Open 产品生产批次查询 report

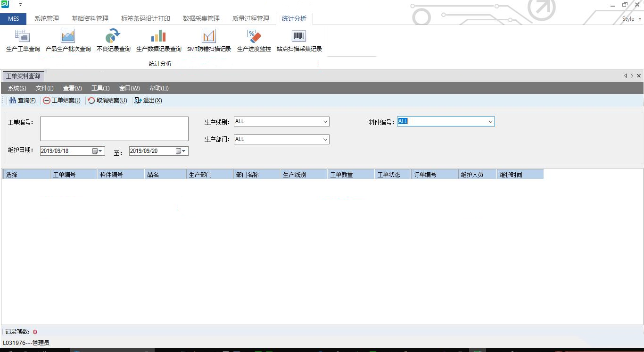click(68, 41)
